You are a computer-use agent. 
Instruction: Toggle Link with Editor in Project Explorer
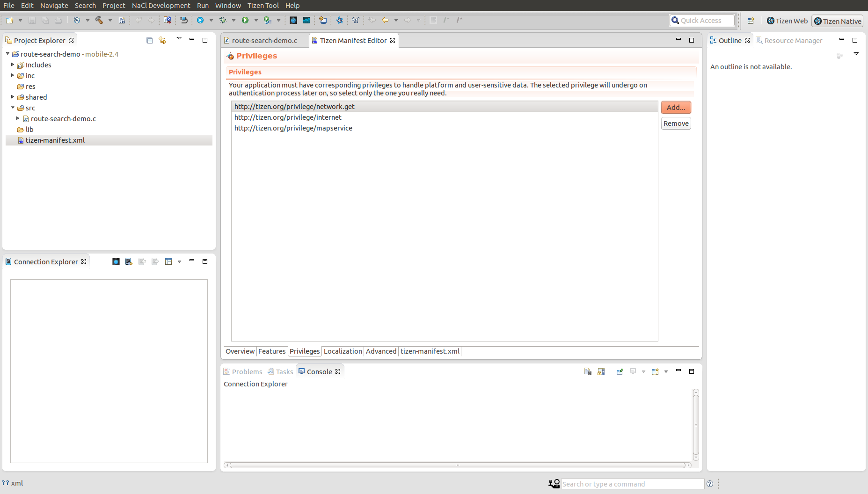[162, 40]
